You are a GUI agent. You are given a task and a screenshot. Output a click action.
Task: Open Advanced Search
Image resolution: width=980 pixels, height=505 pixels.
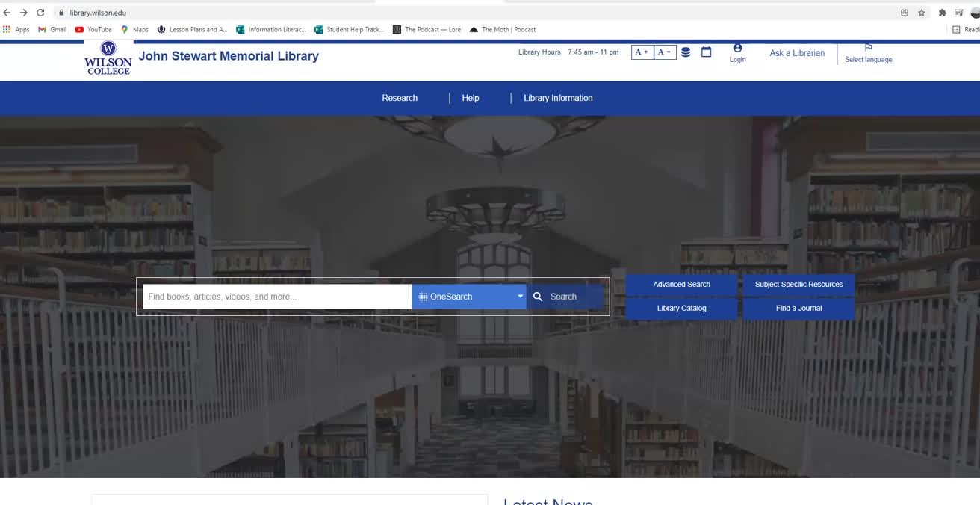(681, 285)
